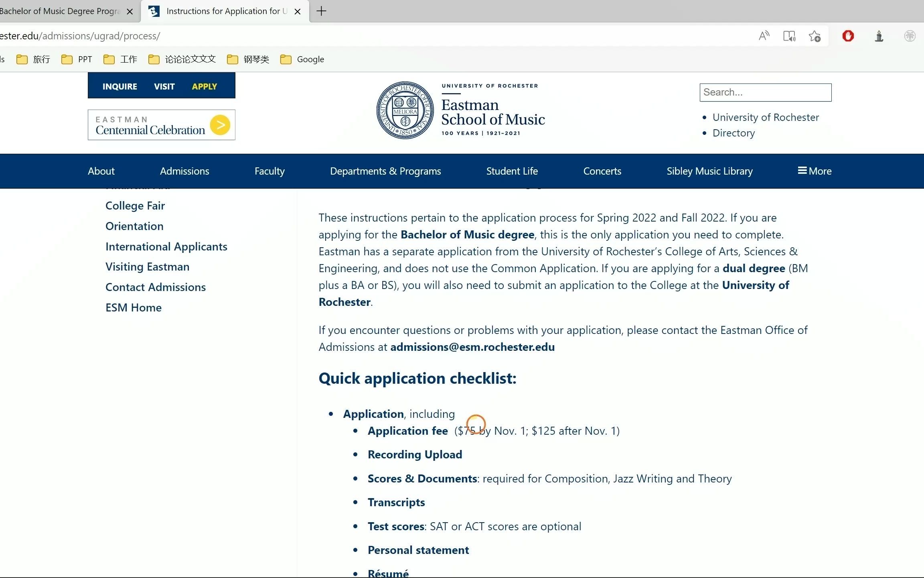Open the 旅行 bookmark folder
The width and height of the screenshot is (924, 578).
tap(33, 59)
